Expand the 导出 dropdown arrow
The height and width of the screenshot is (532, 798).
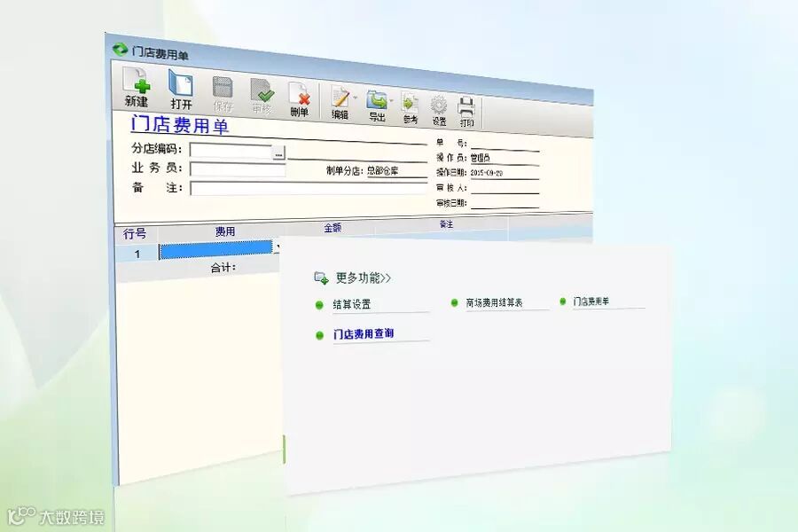point(391,100)
